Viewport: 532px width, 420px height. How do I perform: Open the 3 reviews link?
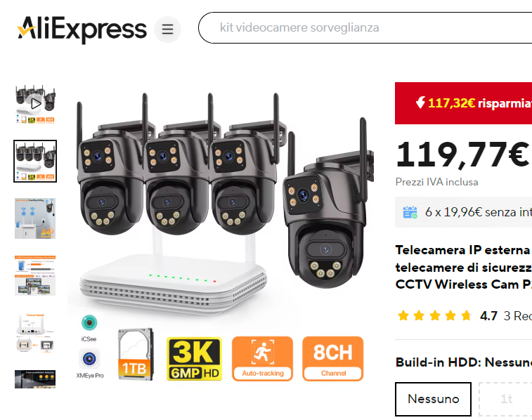point(518,316)
